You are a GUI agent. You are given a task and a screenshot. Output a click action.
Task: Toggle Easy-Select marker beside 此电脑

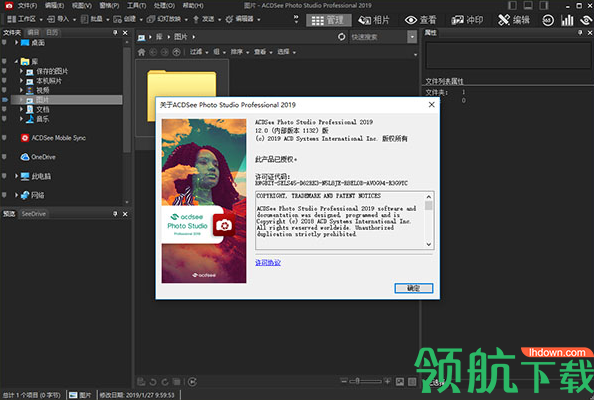4,176
